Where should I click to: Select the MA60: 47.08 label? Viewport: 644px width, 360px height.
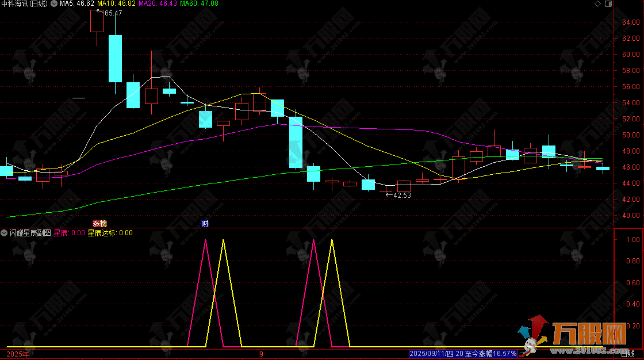click(199, 3)
